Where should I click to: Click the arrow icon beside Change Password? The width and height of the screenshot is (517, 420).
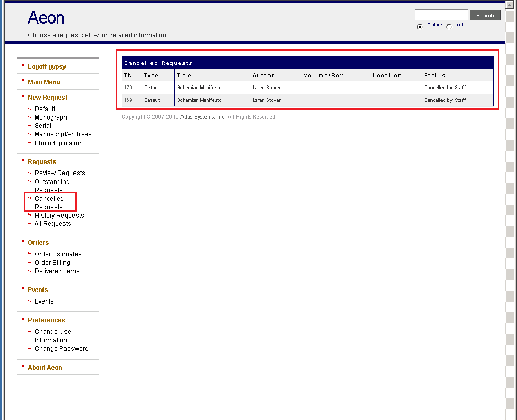tap(30, 348)
